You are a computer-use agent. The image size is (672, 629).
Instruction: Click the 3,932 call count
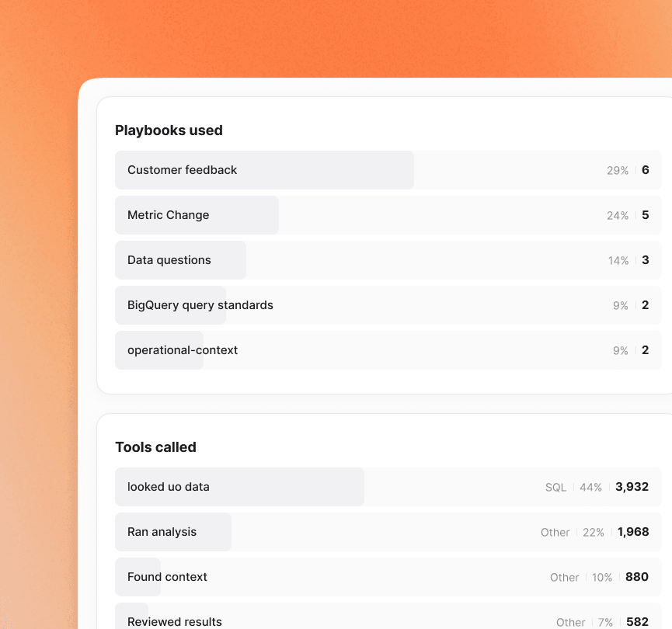click(632, 487)
